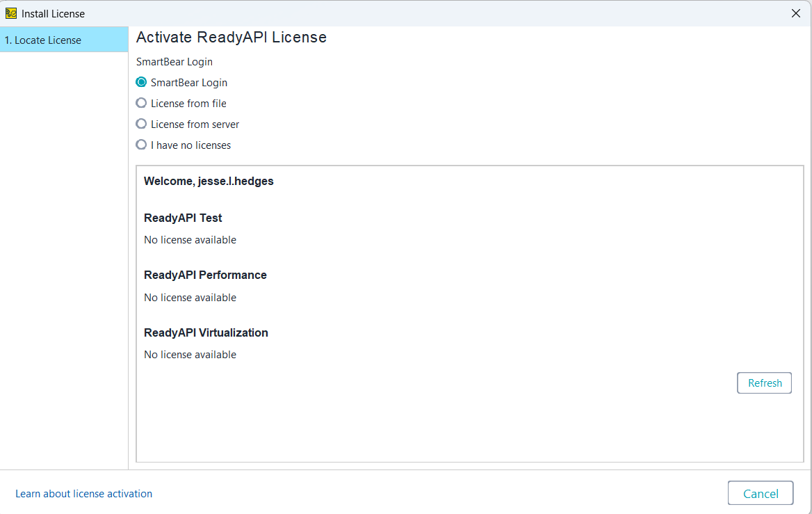
Task: Select the License from file option
Action: 141,103
